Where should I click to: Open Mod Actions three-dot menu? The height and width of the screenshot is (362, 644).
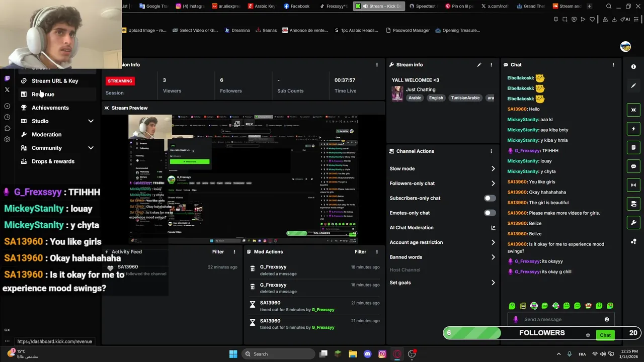point(377,252)
